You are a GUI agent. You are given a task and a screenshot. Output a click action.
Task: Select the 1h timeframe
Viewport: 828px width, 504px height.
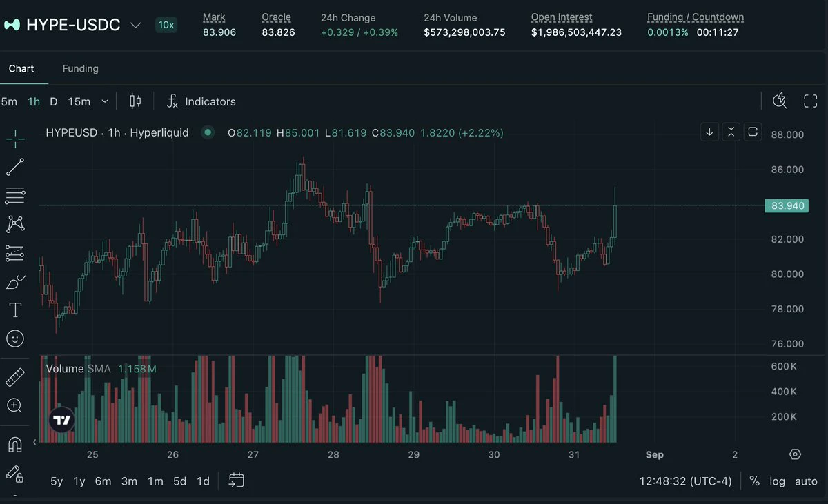click(34, 101)
